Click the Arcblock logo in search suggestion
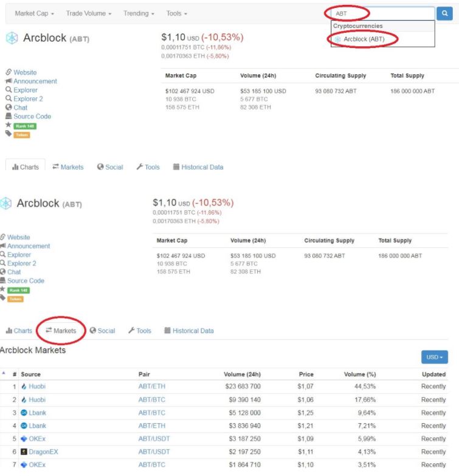Image resolution: width=459 pixels, height=476 pixels. click(x=338, y=40)
